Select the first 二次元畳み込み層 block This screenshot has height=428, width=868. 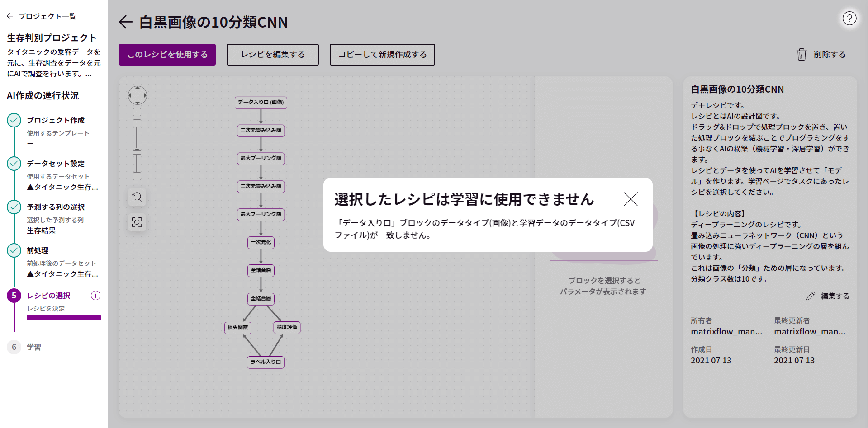[261, 131]
